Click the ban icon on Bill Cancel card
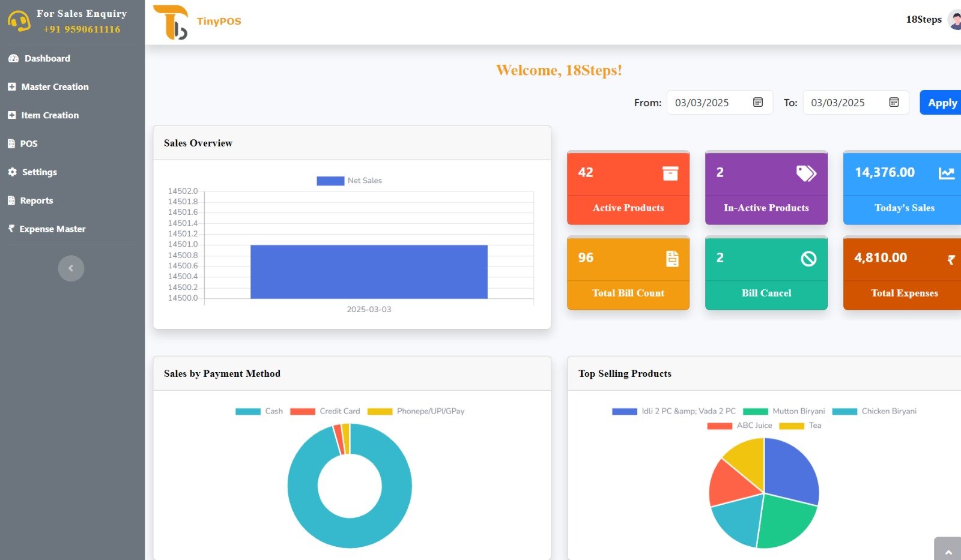The image size is (961, 560). [808, 259]
